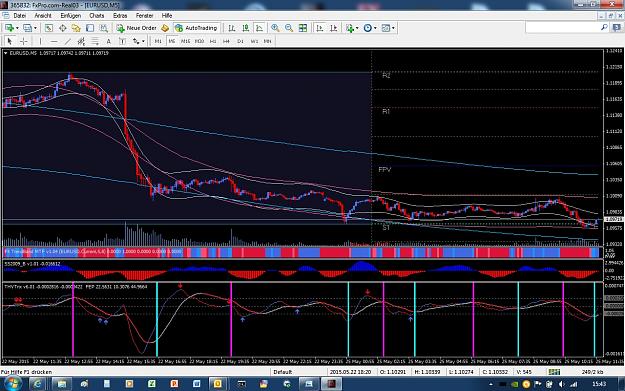Open the indicators list icon

[350, 28]
